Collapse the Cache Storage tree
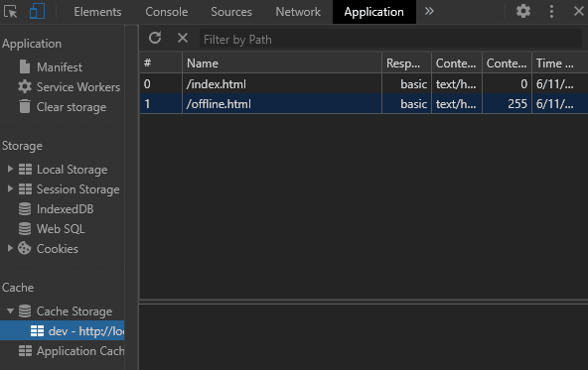Image resolution: width=588 pixels, height=370 pixels. 10,310
